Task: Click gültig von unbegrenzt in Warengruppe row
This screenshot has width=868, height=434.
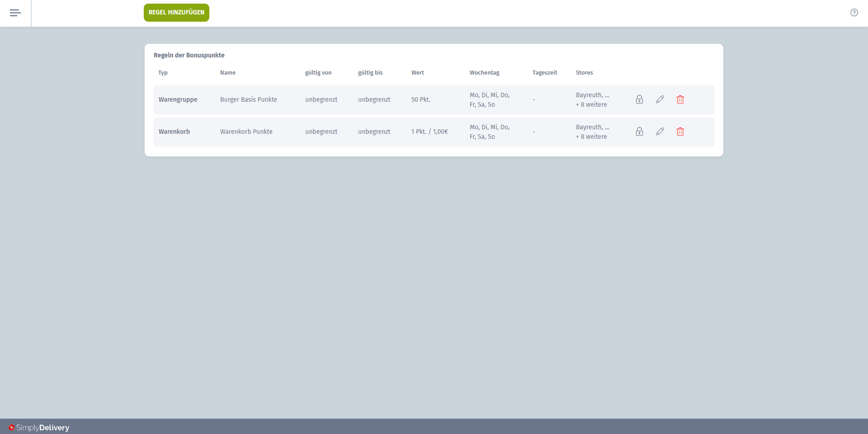Action: coord(321,99)
